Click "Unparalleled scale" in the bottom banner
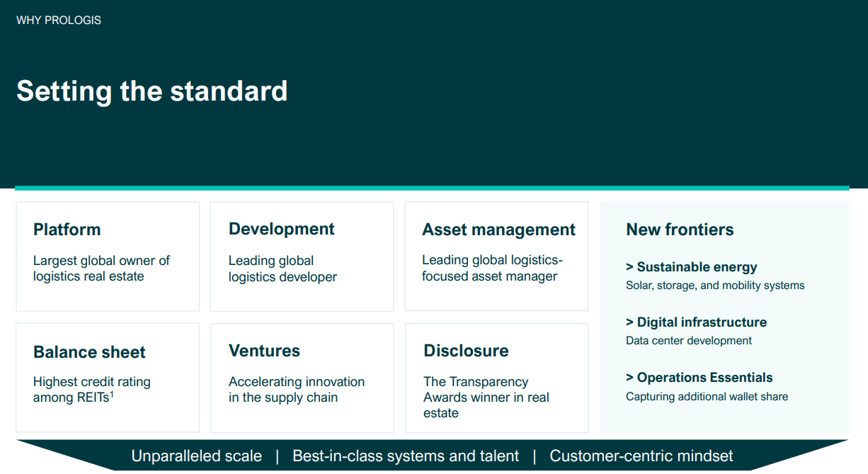Screen dimensions: 868x474 [196, 456]
